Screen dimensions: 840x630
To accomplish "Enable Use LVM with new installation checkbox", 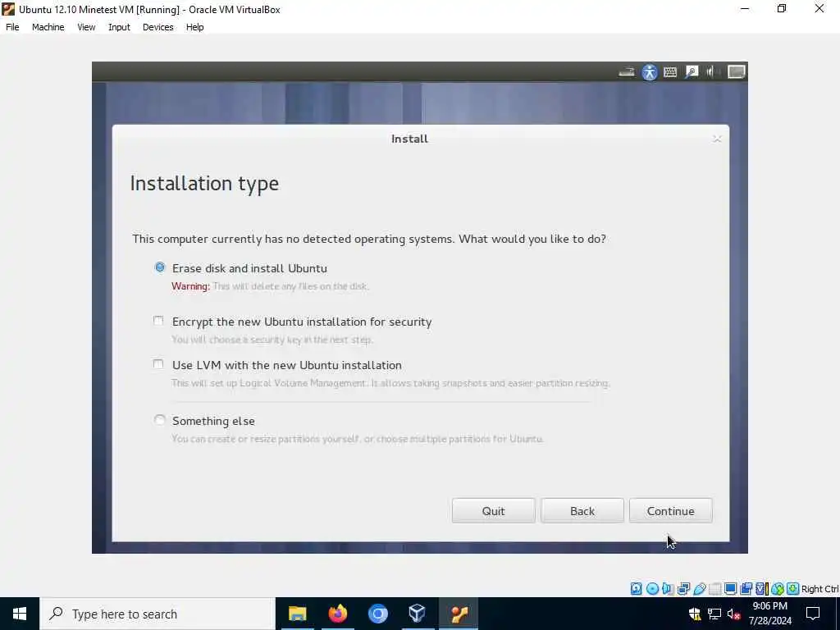I will pyautogui.click(x=158, y=364).
